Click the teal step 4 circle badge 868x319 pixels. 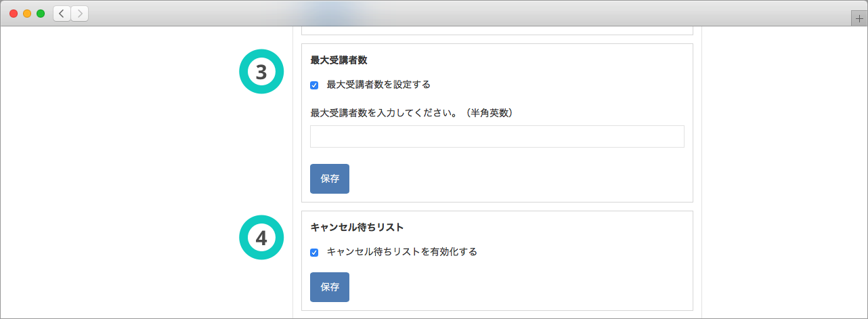261,237
